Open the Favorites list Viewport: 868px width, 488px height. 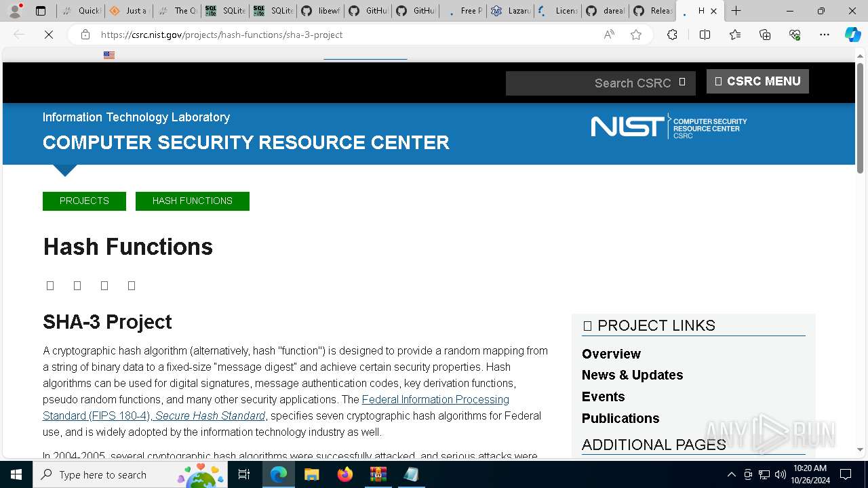pos(735,35)
